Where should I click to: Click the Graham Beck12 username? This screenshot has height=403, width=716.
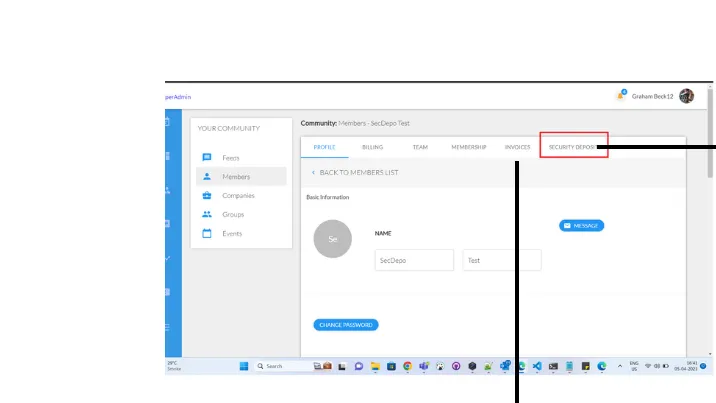(x=652, y=96)
